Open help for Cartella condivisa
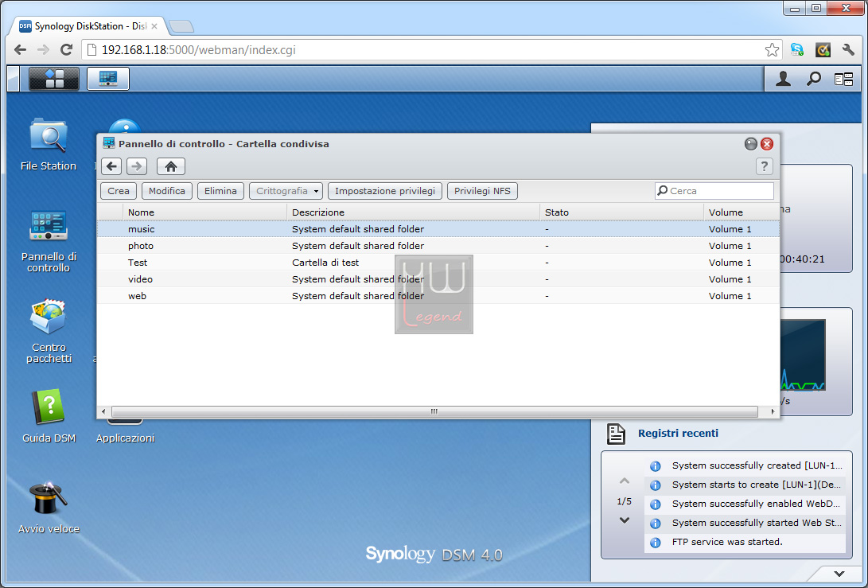The image size is (868, 588). pyautogui.click(x=764, y=166)
